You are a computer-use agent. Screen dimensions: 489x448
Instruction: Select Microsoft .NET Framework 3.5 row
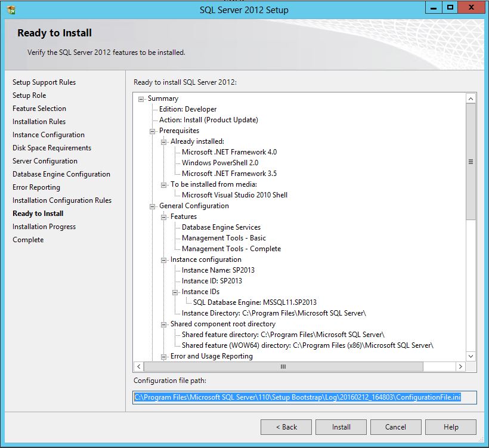pos(229,174)
